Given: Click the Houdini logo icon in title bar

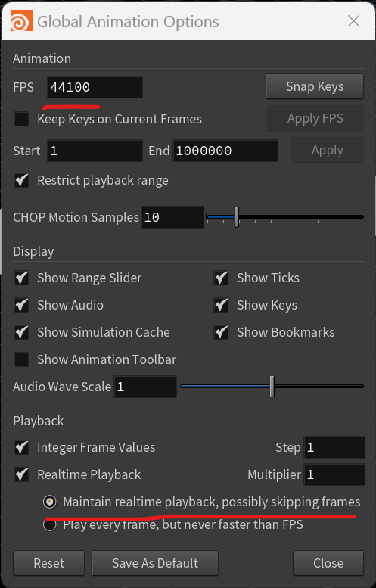Looking at the screenshot, I should (21, 21).
